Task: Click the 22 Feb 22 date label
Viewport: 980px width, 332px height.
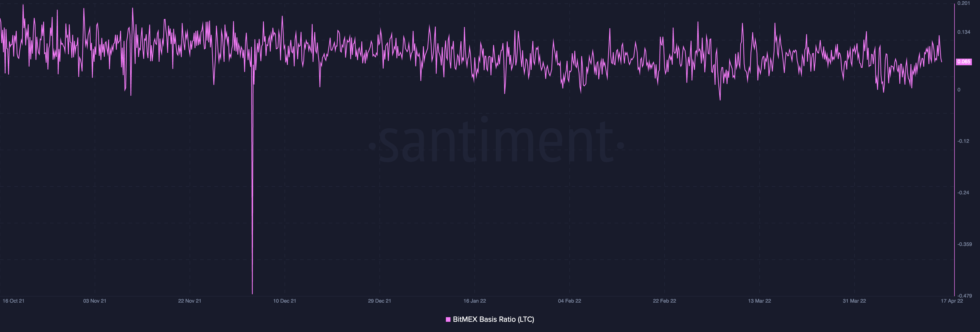Action: pyautogui.click(x=664, y=301)
